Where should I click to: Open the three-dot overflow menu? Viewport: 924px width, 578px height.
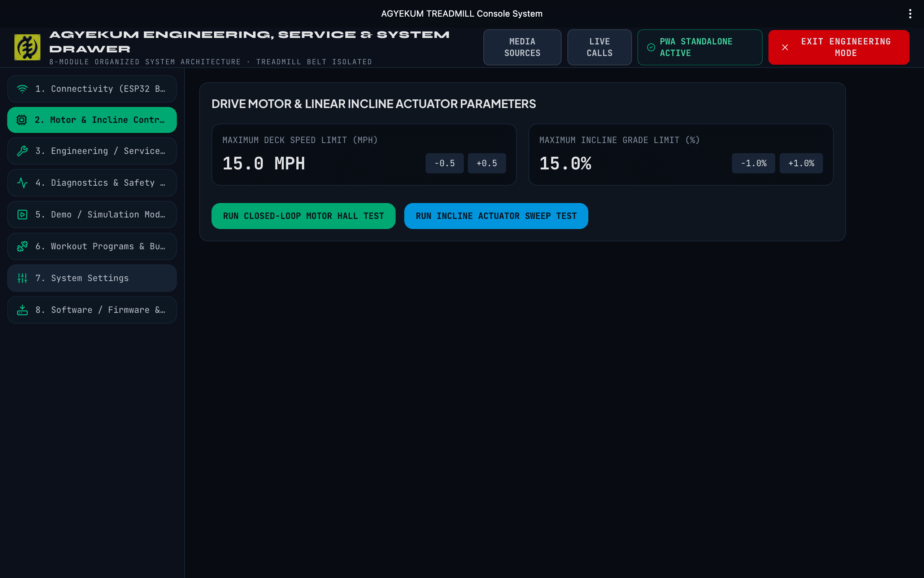pyautogui.click(x=910, y=14)
